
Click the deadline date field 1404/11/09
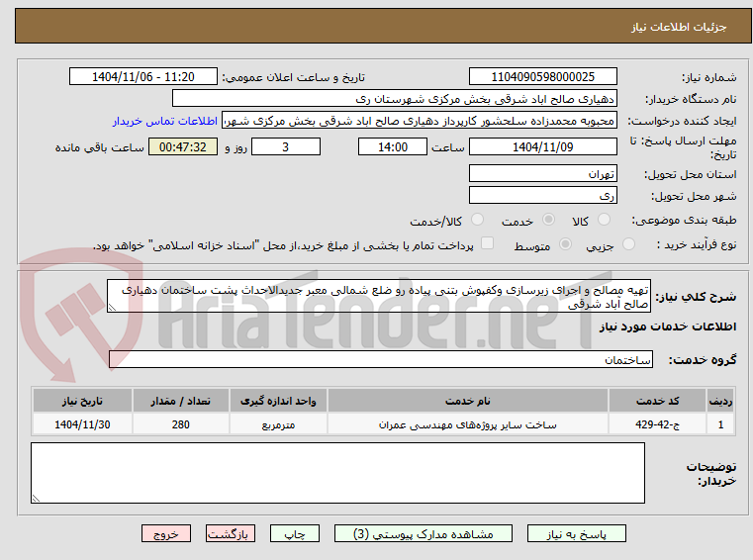coord(542,147)
